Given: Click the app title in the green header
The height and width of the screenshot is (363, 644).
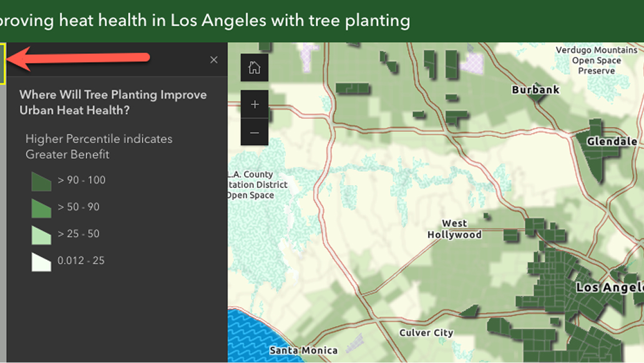Looking at the screenshot, I should [205, 21].
